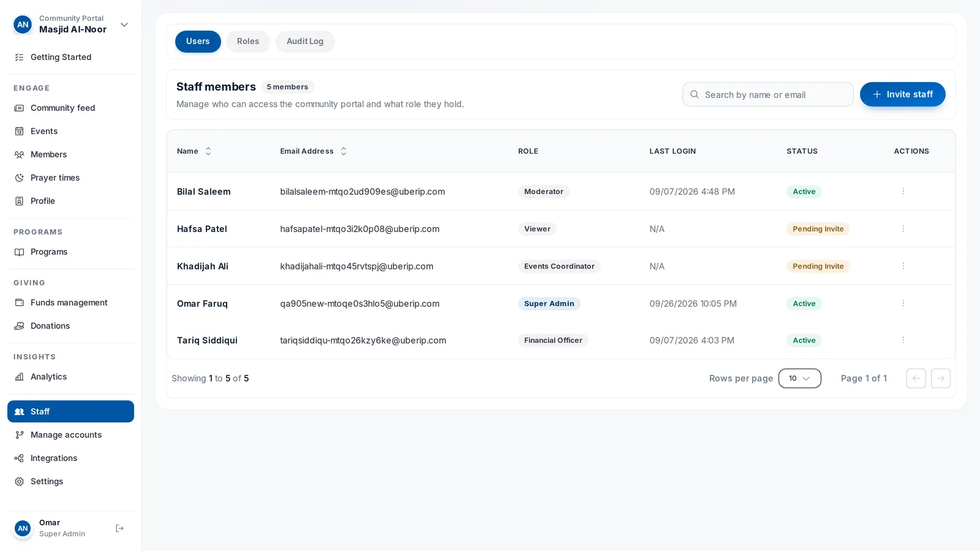Image resolution: width=980 pixels, height=551 pixels.
Task: Click the Masjid Al-Noor AN avatar logo
Action: coord(23,24)
